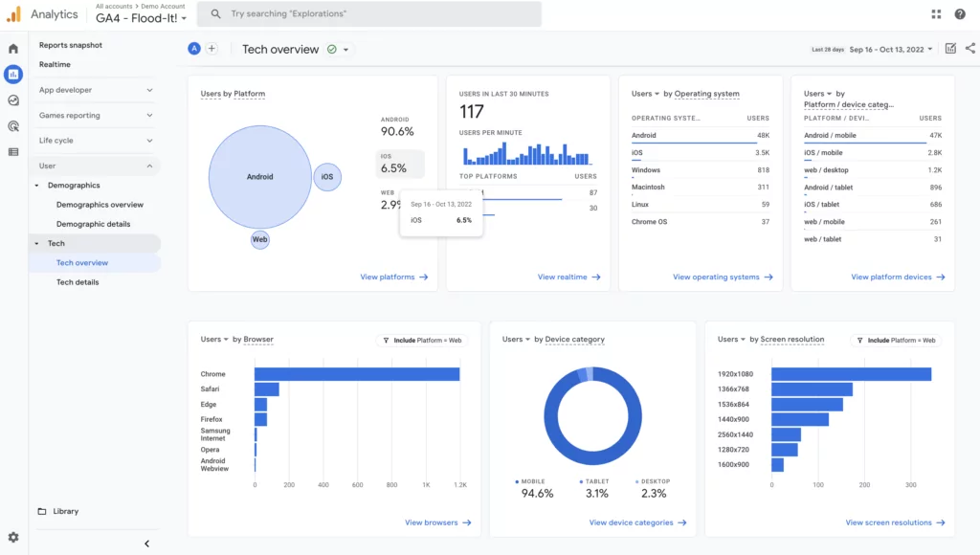Select Tech details in the sidebar
This screenshot has width=980, height=555.
pyautogui.click(x=78, y=282)
